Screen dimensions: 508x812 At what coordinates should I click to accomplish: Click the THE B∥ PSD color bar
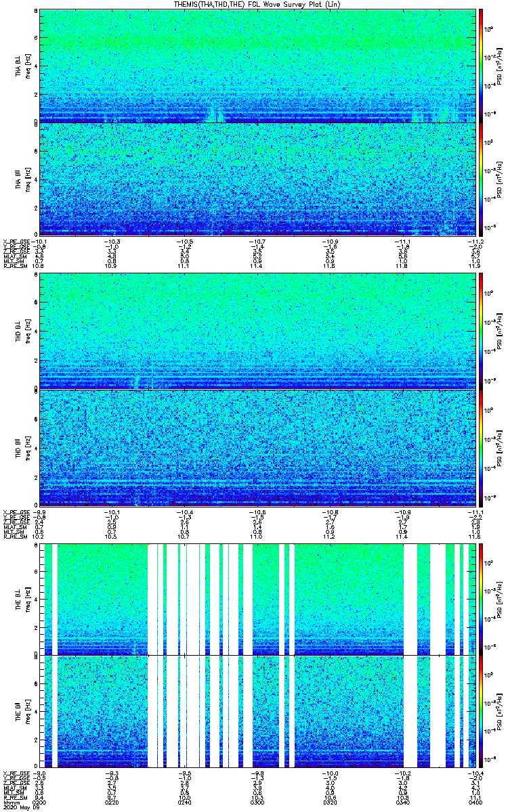[x=481, y=711]
